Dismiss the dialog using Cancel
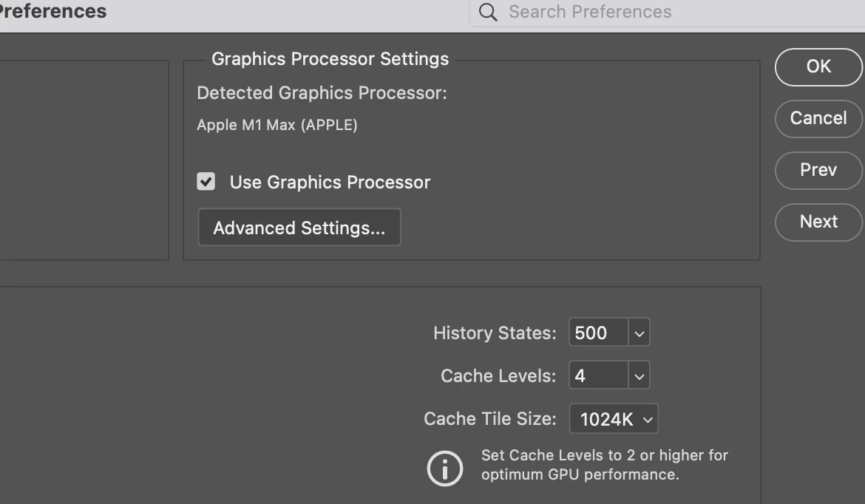The height and width of the screenshot is (504, 865). [818, 118]
